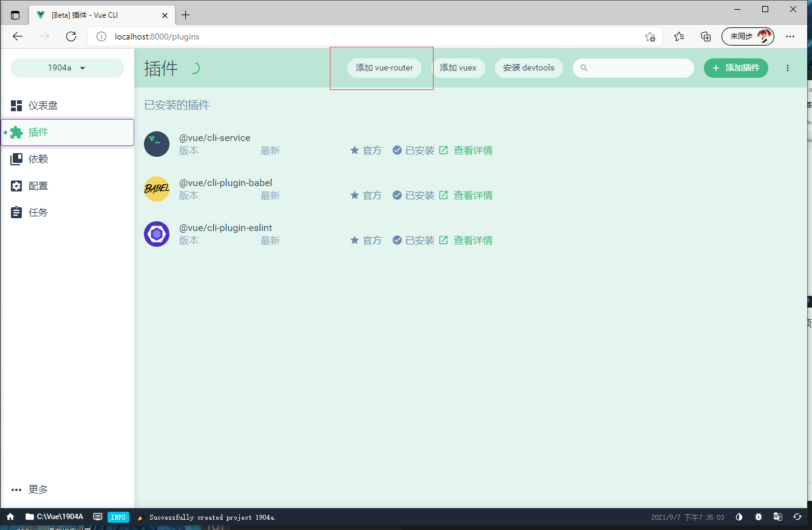This screenshot has height=530, width=812.
Task: Select 插件 in the sidebar
Action: [67, 132]
